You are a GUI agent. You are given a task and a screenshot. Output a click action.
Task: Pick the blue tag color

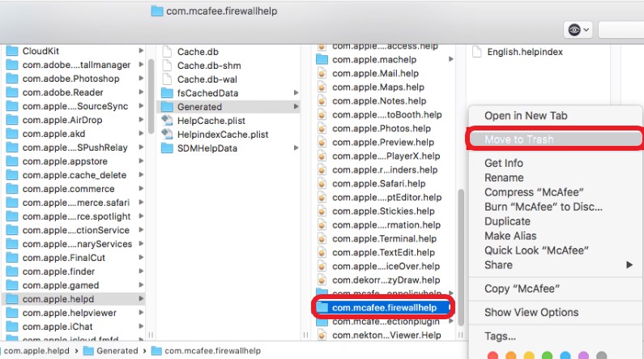point(565,356)
